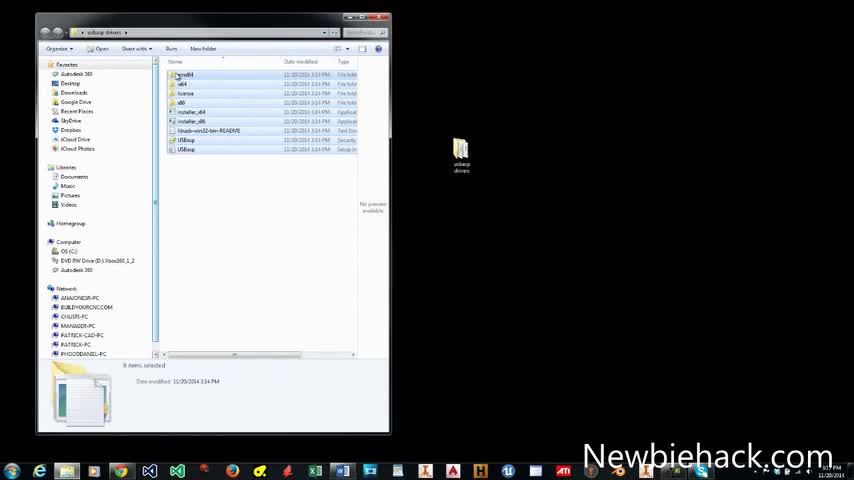Image resolution: width=854 pixels, height=480 pixels.
Task: Open Pictures library
Action: (70, 195)
